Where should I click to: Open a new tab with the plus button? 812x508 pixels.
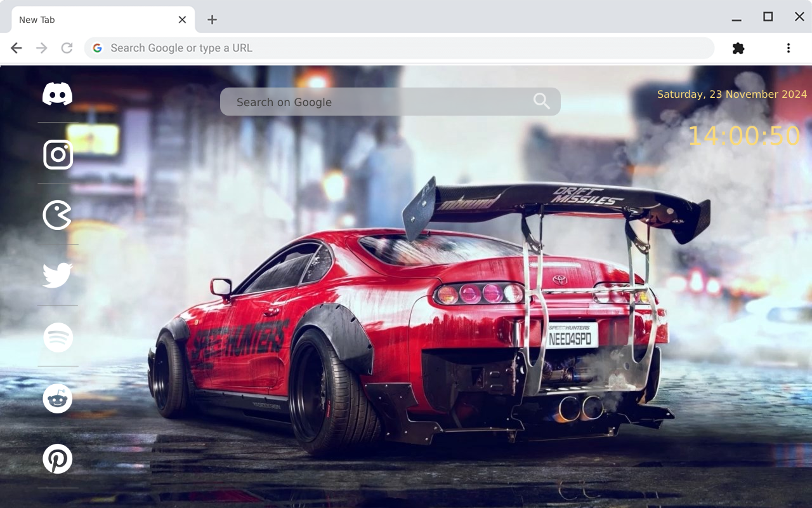pyautogui.click(x=211, y=20)
